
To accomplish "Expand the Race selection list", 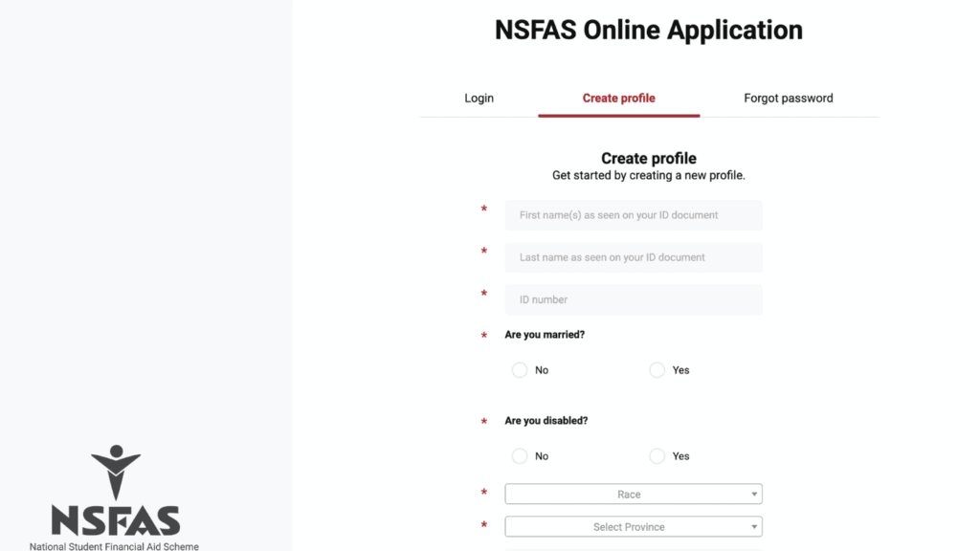I will point(633,494).
